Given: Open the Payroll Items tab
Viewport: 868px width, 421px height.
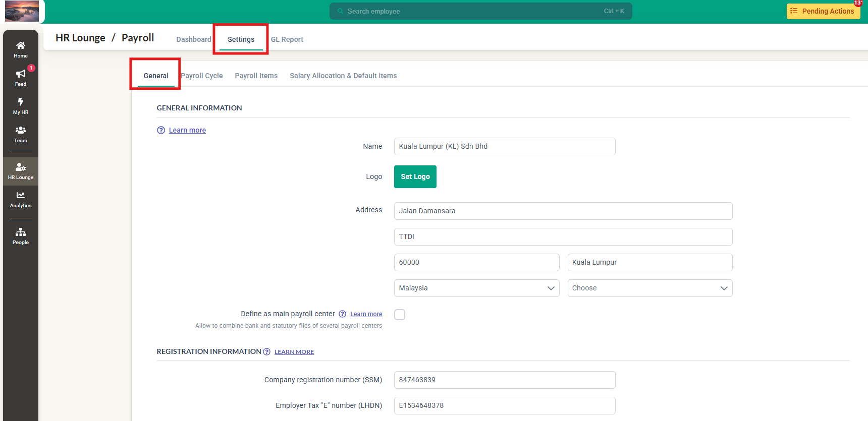Looking at the screenshot, I should pos(256,76).
